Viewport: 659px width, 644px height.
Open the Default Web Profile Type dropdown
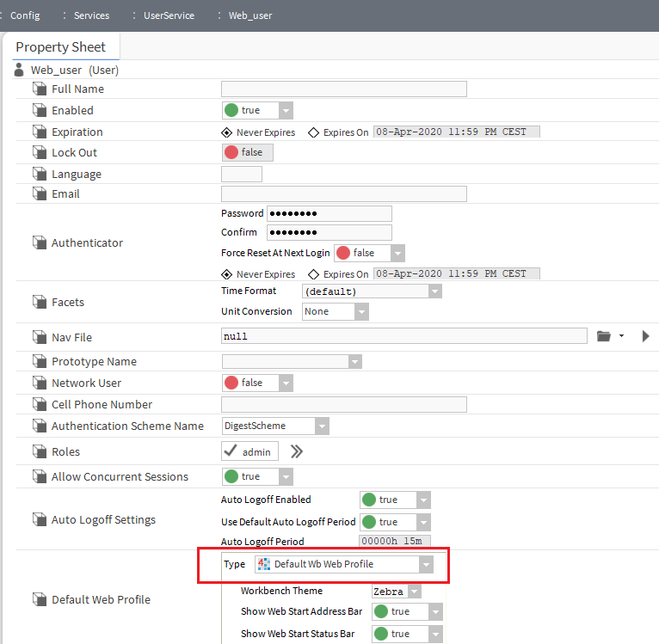point(425,564)
